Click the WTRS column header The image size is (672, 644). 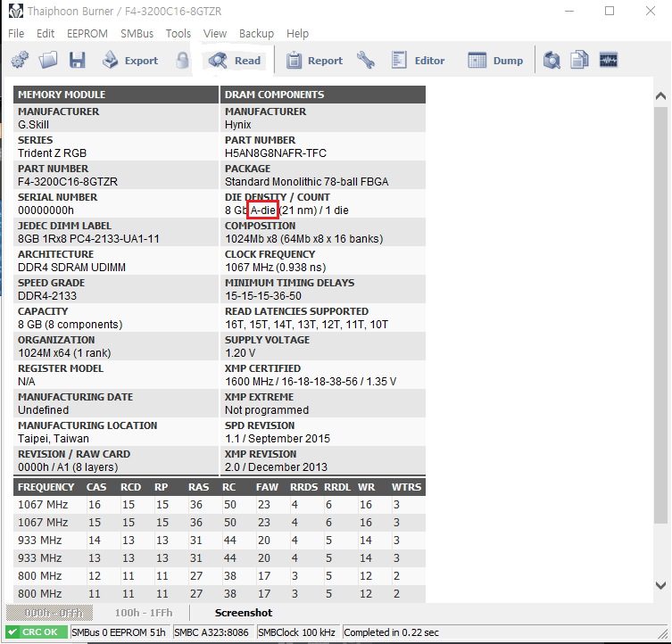[x=406, y=487]
